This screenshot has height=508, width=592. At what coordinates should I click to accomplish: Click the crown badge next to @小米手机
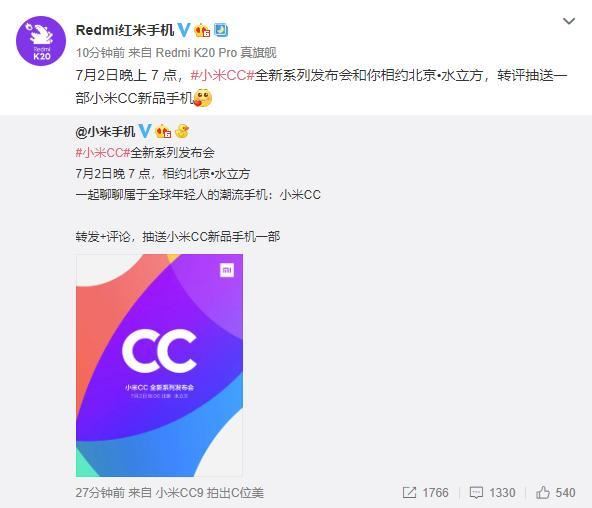[163, 131]
